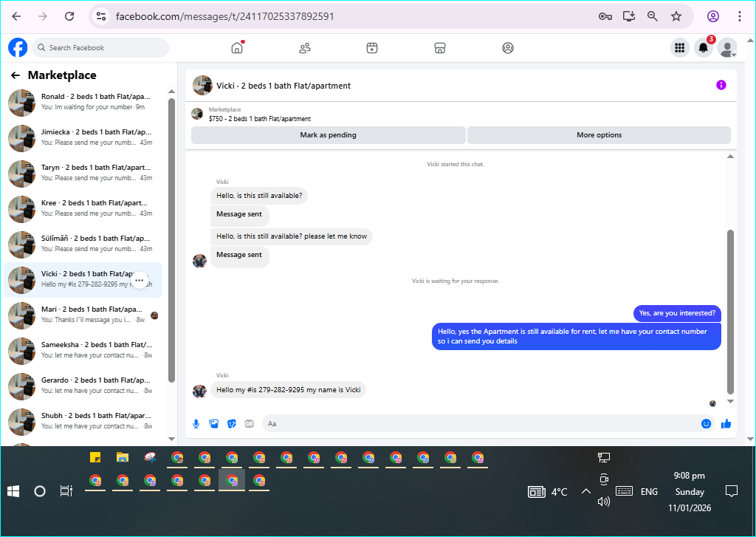Viewport: 756px width, 537px height.
Task: Click the Mark as pending button
Action: point(329,135)
